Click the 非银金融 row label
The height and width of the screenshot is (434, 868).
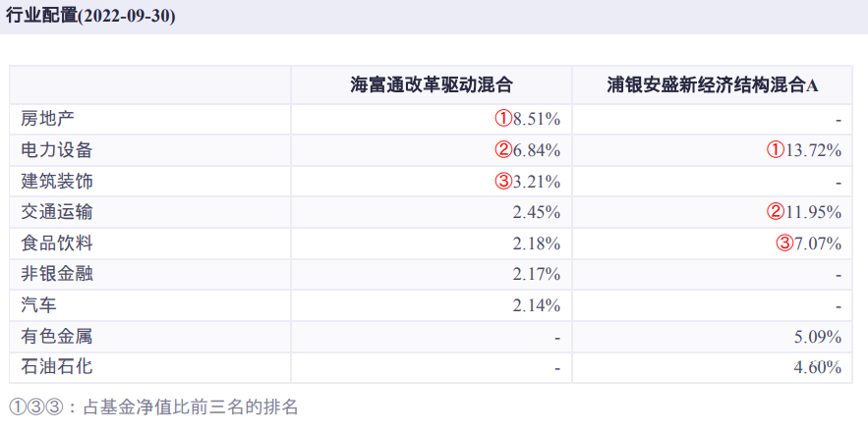tap(56, 274)
